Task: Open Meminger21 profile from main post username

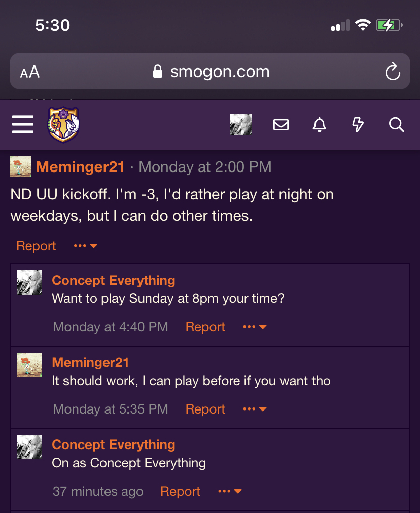Action: [80, 167]
